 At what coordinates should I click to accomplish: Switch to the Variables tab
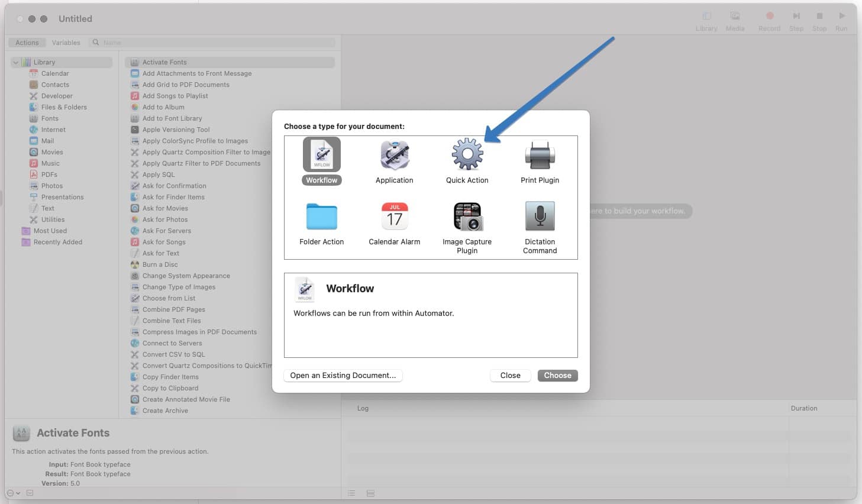pos(66,43)
